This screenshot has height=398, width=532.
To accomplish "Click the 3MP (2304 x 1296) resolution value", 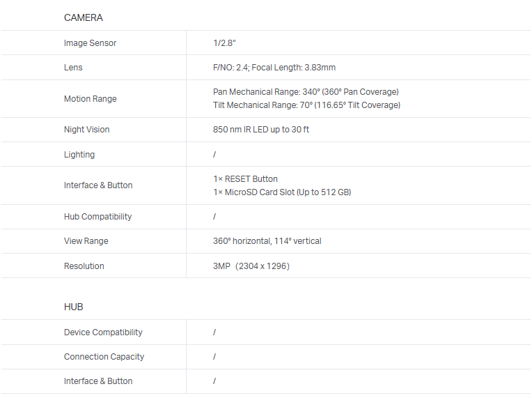I will (251, 266).
